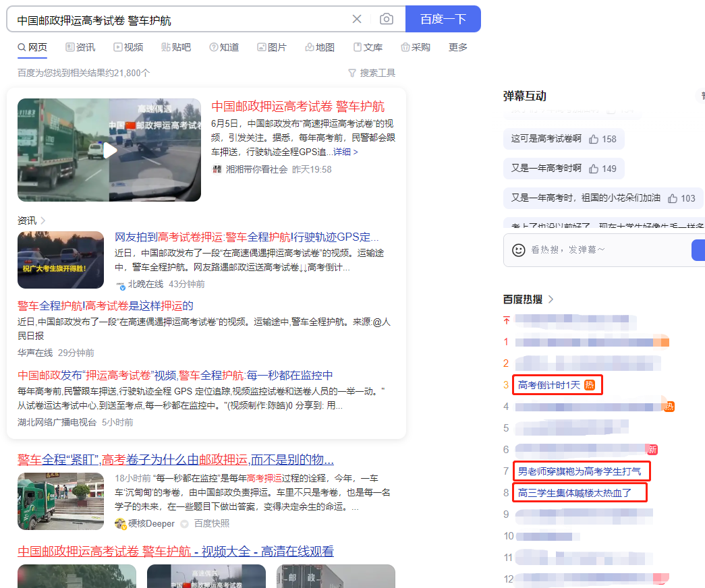
Task: Open the 更多 search categories menu
Action: pos(458,47)
